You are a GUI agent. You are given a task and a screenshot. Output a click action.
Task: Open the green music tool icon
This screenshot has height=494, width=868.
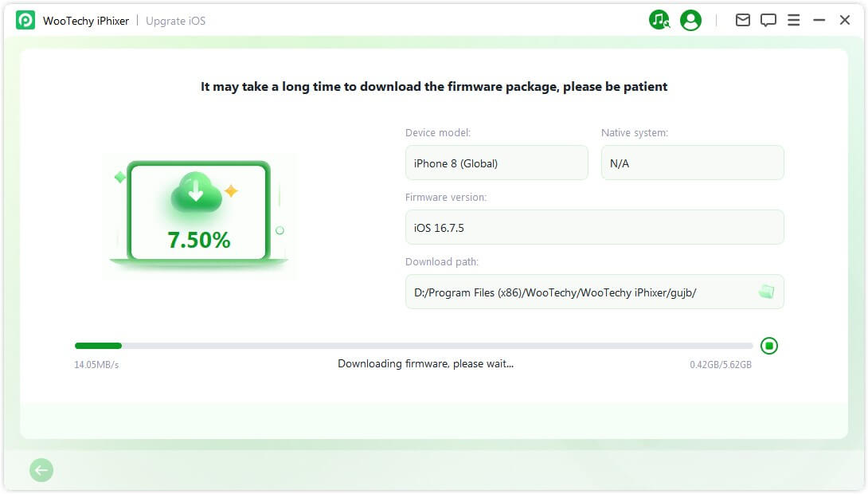tap(659, 21)
